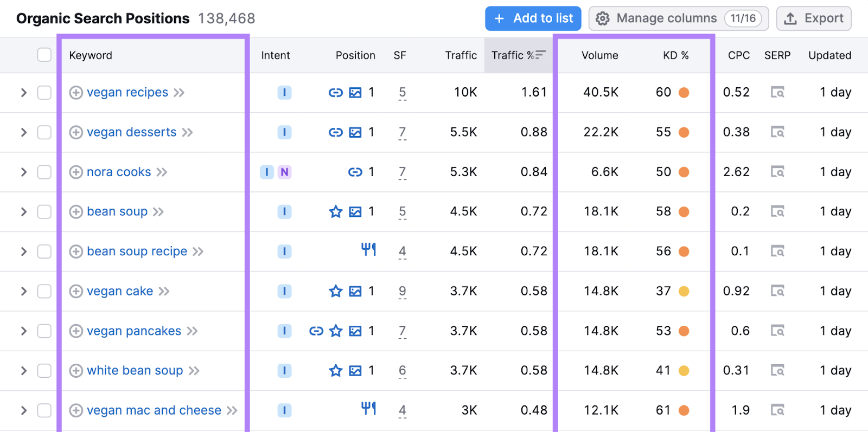This screenshot has width=868, height=432.
Task: Click sitelinks icon in vegan recipes row
Action: 336,93
